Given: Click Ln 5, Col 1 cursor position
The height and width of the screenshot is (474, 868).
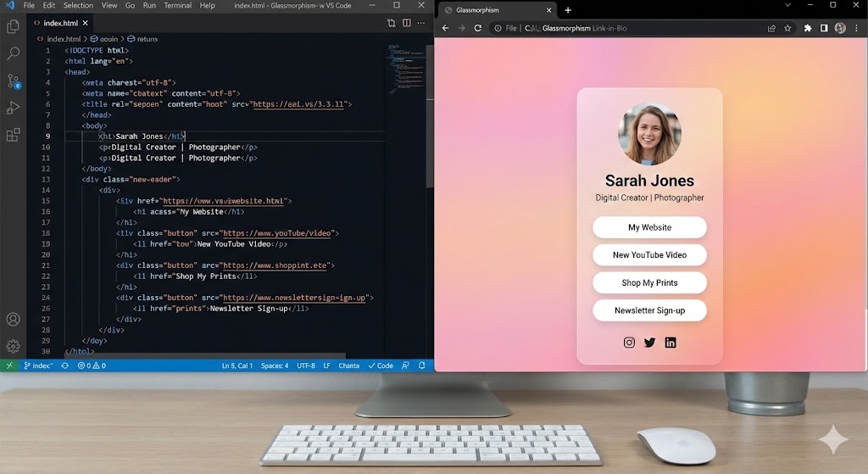Looking at the screenshot, I should (237, 365).
